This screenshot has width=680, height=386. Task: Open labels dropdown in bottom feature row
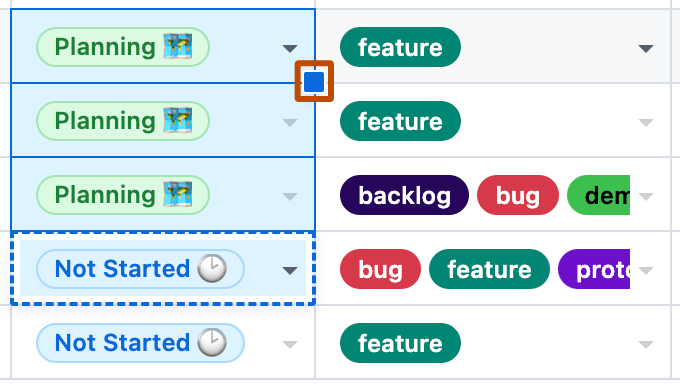[646, 345]
